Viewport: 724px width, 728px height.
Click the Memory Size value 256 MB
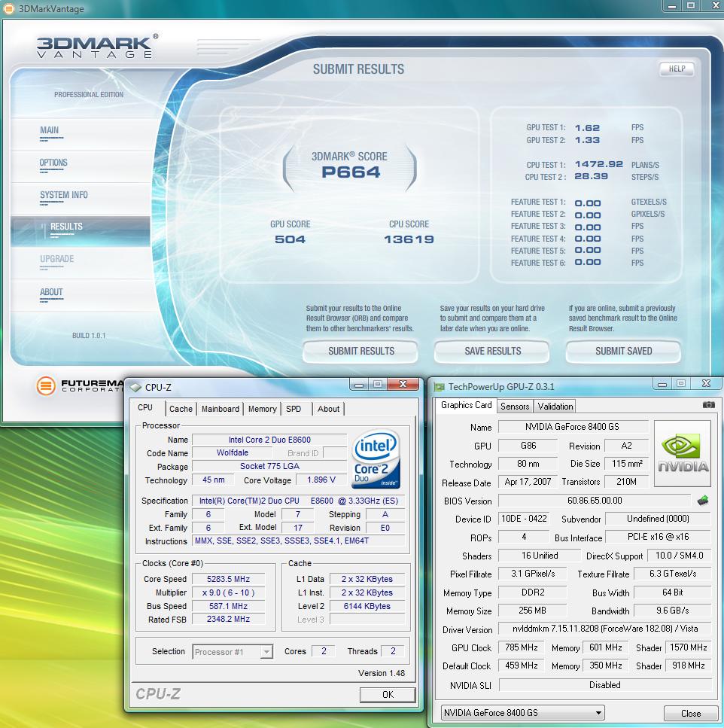(532, 611)
